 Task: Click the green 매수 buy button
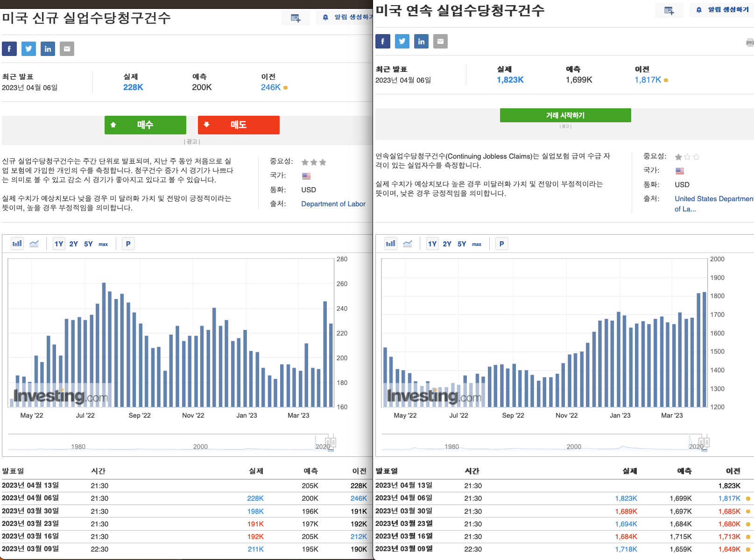pyautogui.click(x=145, y=125)
